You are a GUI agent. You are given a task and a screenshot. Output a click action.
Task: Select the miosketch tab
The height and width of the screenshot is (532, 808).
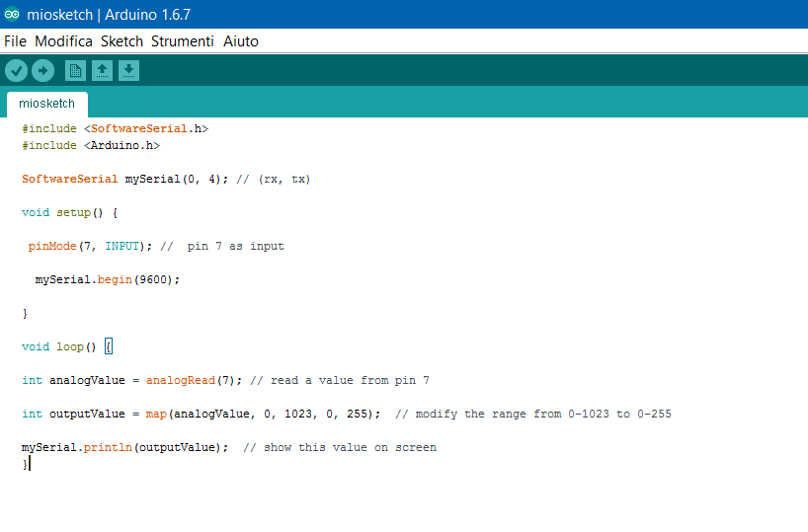(46, 104)
